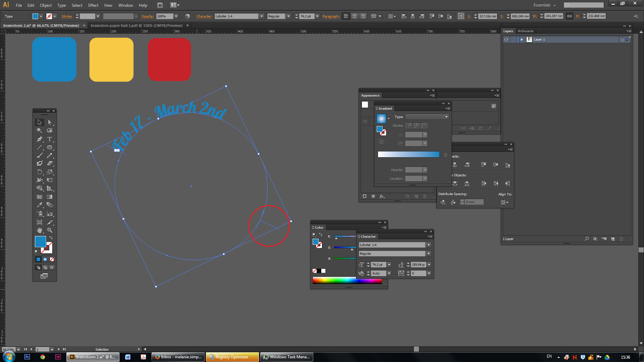Viewport: 644px width, 362px height.
Task: Select the Column Graph tool
Action: (x=50, y=214)
